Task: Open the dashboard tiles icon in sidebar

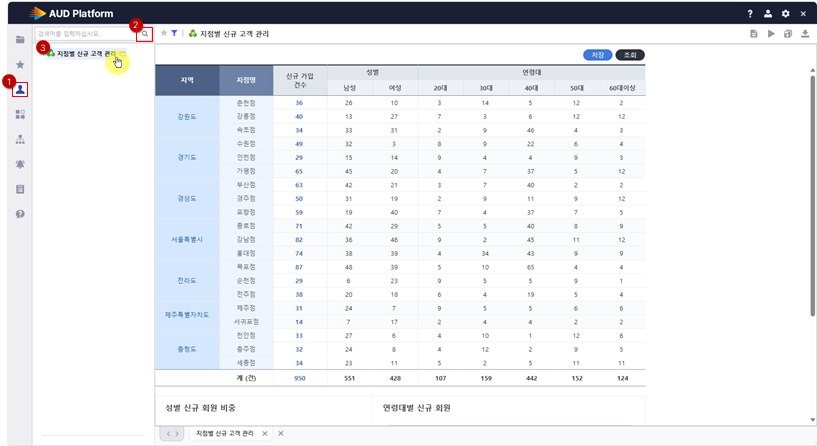Action: click(x=20, y=114)
